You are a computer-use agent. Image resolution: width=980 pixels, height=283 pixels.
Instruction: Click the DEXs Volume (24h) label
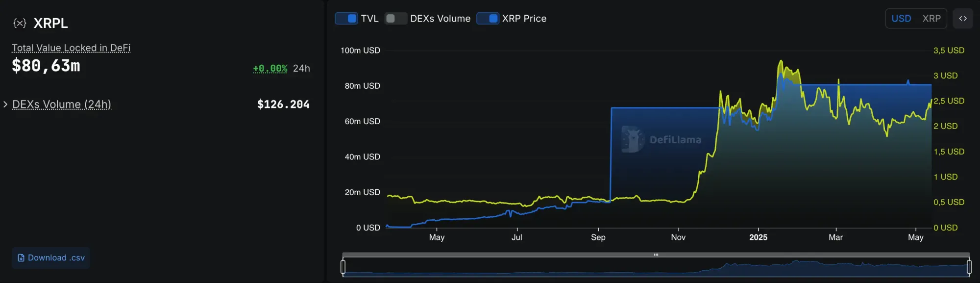click(62, 104)
